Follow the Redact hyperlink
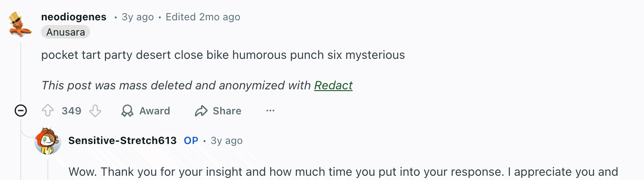Viewport: 644px width, 180px height. point(333,86)
